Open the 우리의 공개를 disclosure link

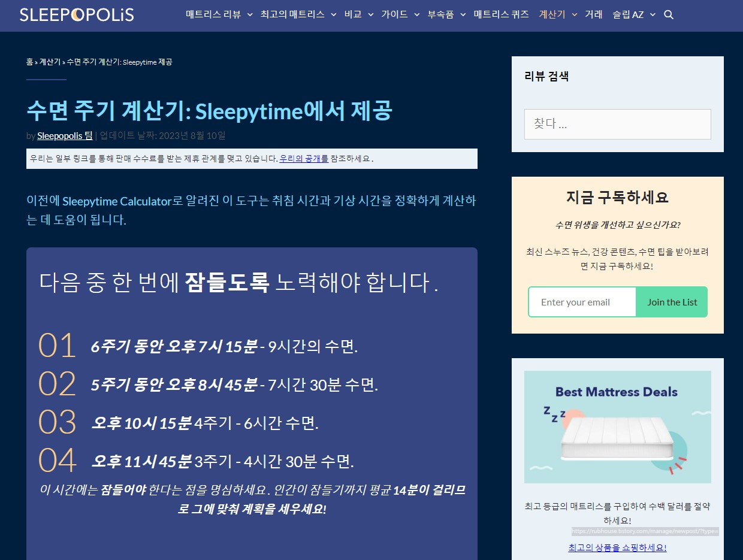point(304,159)
